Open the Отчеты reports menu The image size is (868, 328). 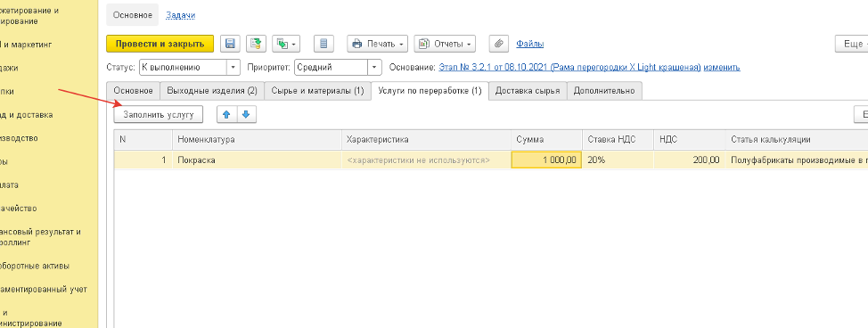[445, 44]
